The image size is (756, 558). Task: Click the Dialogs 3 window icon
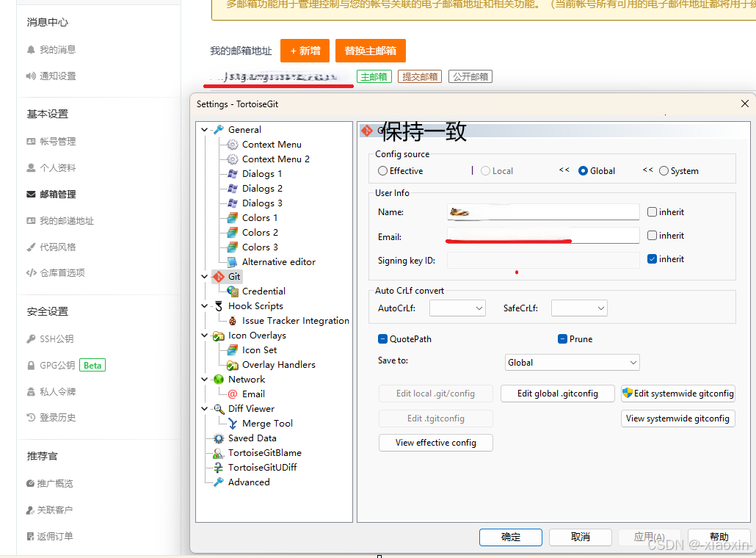click(x=233, y=203)
